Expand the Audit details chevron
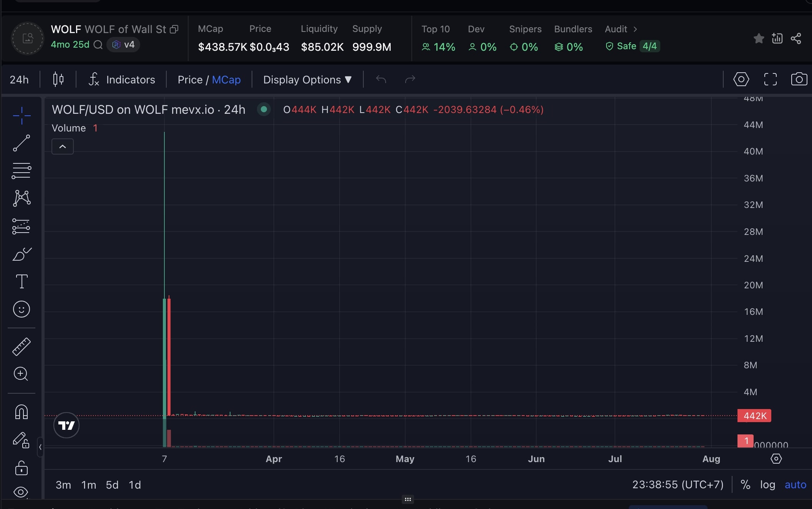Viewport: 812px width, 509px height. click(635, 29)
